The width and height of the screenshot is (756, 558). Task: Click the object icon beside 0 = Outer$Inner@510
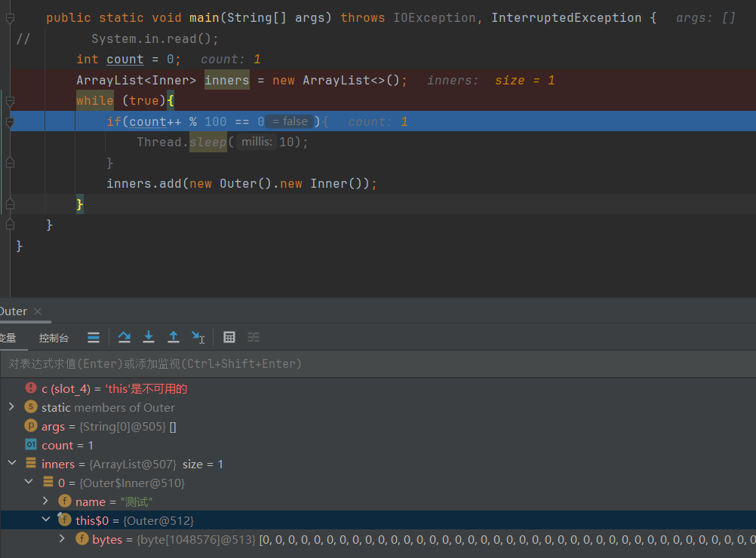(x=48, y=481)
